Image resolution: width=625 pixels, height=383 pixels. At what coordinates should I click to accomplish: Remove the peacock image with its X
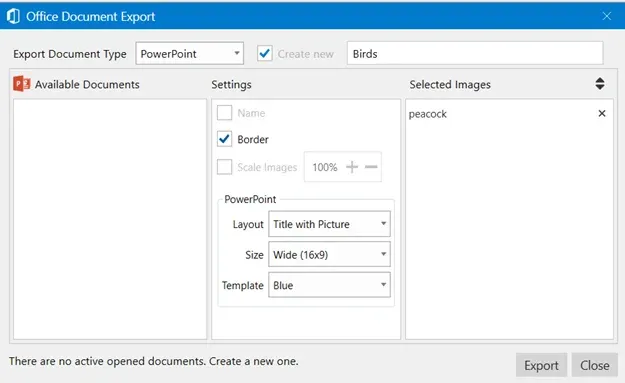pos(602,114)
